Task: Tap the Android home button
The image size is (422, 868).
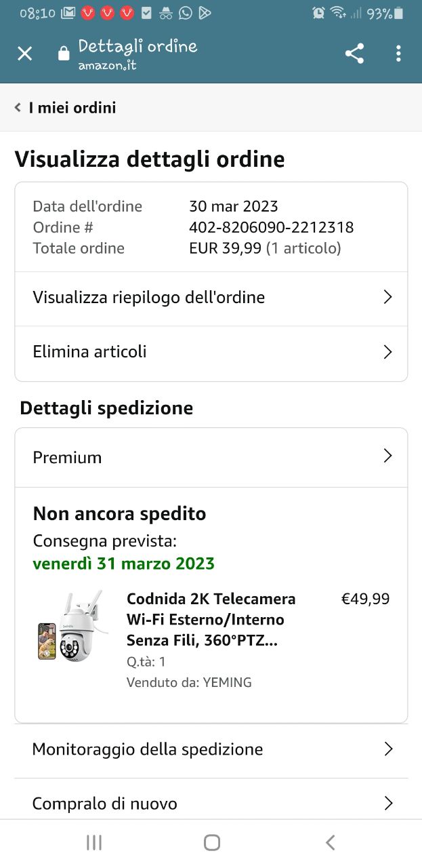Action: tap(212, 843)
